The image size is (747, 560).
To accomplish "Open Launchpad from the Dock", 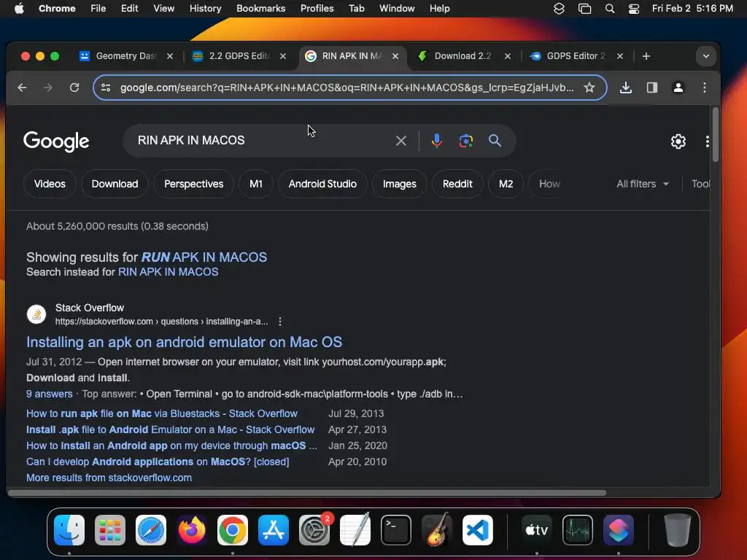I will (110, 530).
